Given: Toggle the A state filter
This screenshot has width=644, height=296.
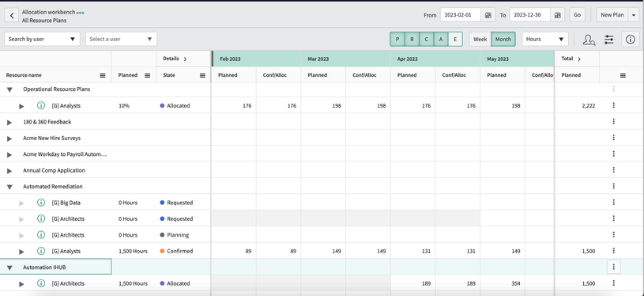Looking at the screenshot, I should pos(441,40).
